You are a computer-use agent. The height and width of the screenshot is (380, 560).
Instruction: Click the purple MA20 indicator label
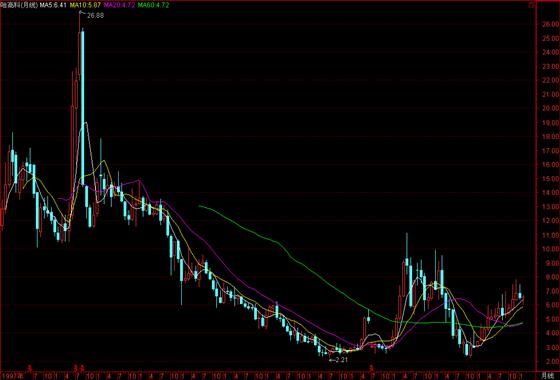click(x=119, y=5)
